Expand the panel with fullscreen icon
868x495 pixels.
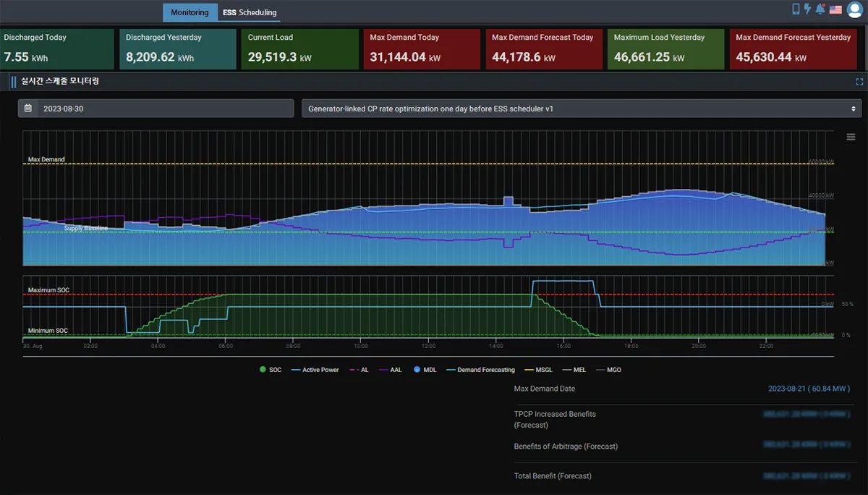[x=859, y=82]
